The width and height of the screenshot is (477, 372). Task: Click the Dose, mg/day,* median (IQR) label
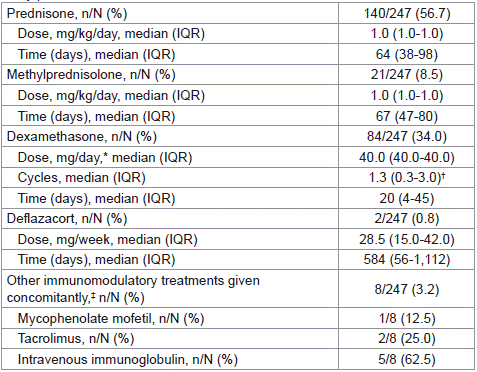point(105,157)
